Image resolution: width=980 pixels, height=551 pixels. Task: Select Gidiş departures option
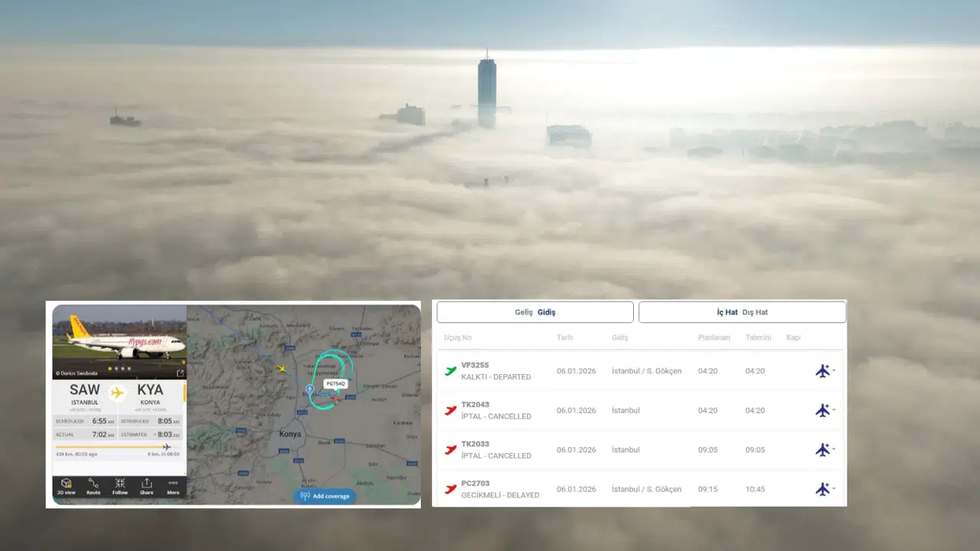(547, 312)
